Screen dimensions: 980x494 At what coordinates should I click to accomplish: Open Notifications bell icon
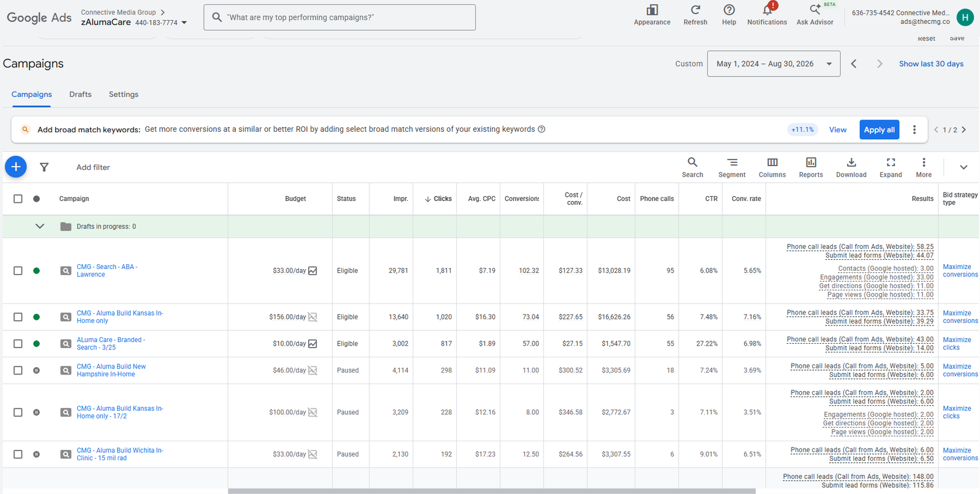(x=767, y=10)
